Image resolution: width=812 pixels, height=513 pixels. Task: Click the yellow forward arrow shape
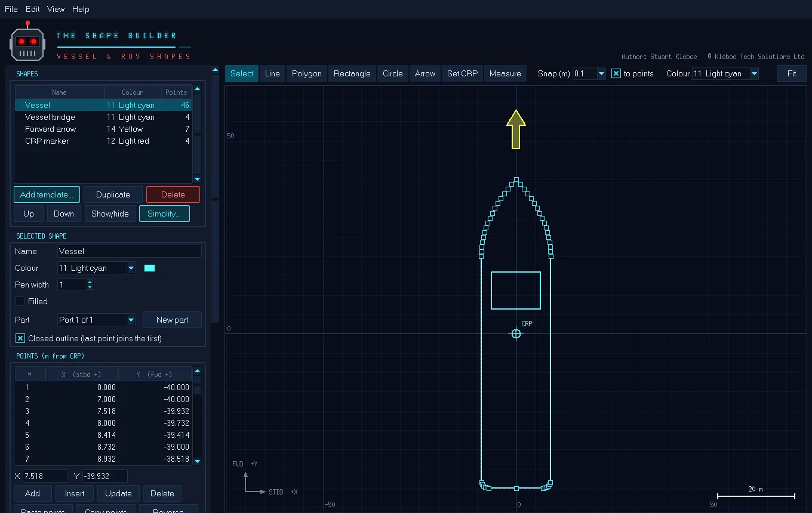click(x=516, y=129)
